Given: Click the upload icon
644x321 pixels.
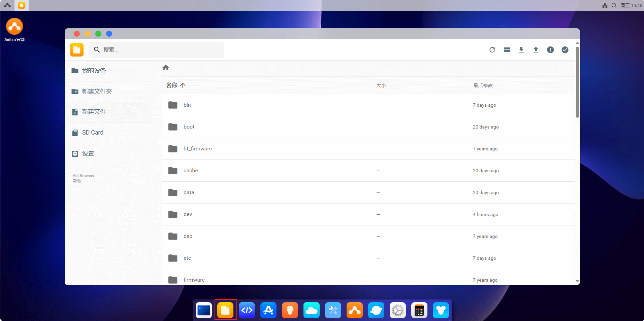Looking at the screenshot, I should (x=536, y=50).
